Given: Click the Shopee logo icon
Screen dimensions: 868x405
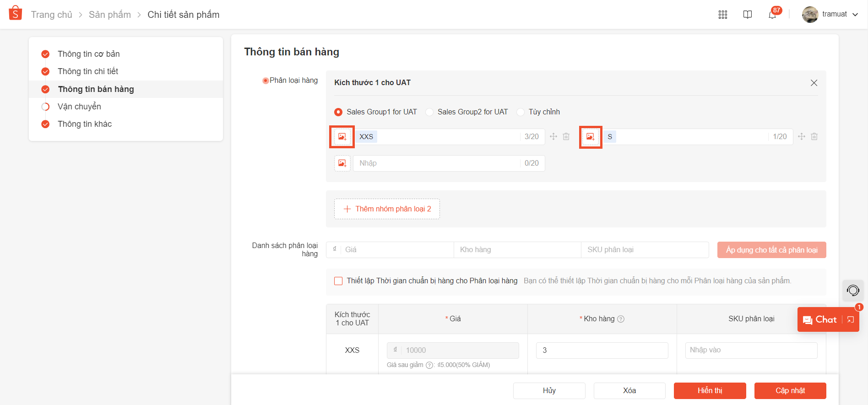Looking at the screenshot, I should [x=16, y=13].
